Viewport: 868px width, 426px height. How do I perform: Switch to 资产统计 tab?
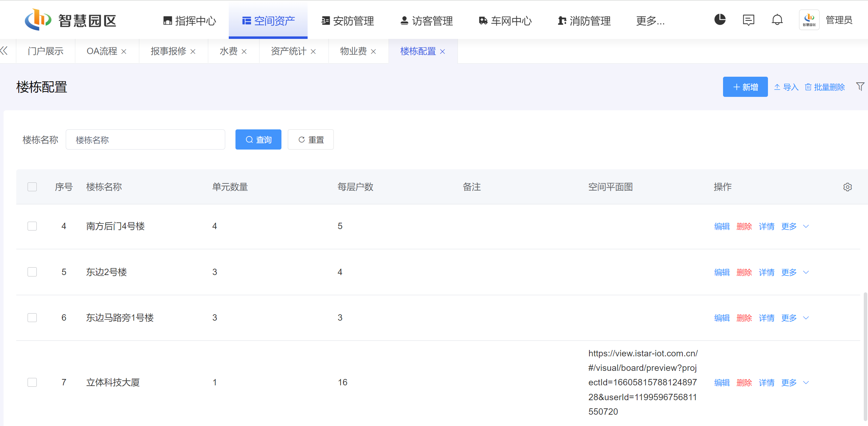[289, 51]
